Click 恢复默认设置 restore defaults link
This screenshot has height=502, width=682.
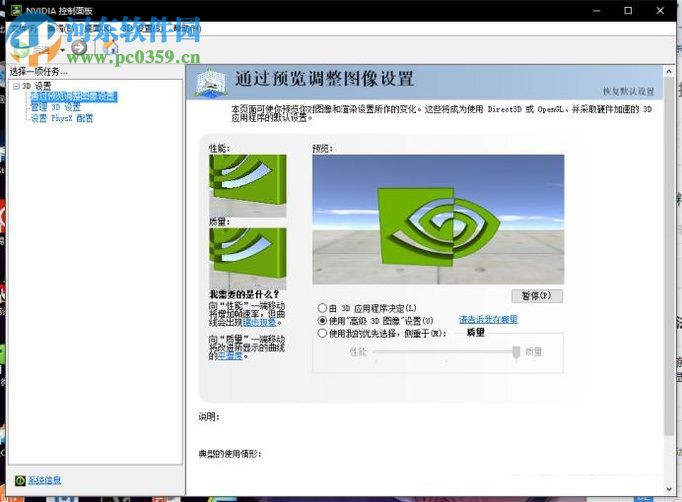628,91
